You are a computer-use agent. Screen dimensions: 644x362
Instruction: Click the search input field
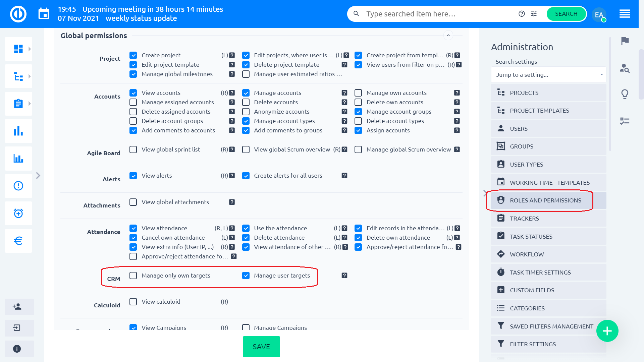pyautogui.click(x=436, y=14)
